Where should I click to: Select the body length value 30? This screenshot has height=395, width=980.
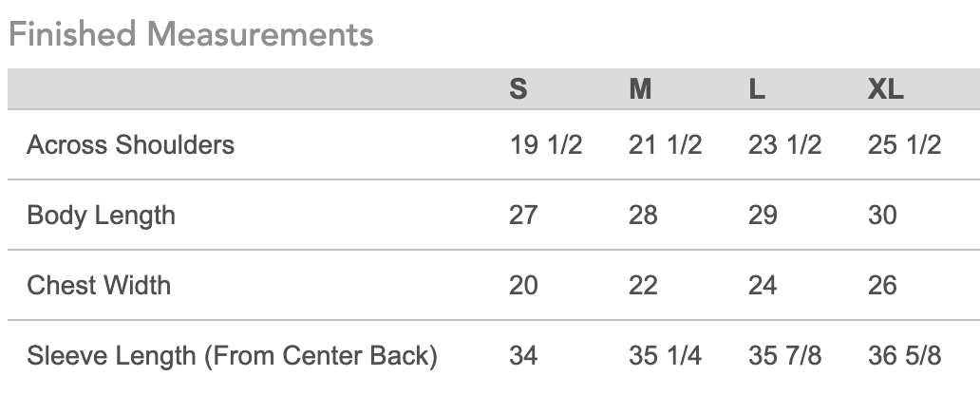[x=882, y=216]
